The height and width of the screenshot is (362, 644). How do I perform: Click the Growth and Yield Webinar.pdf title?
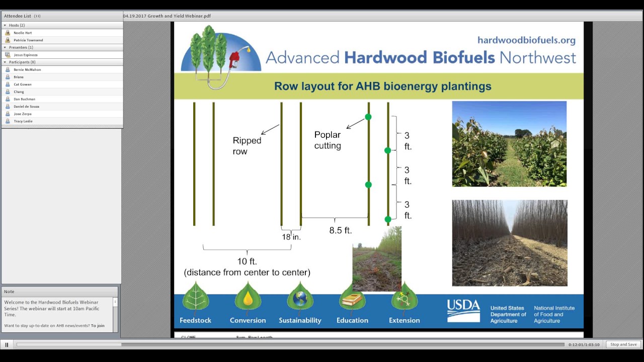[x=167, y=16]
